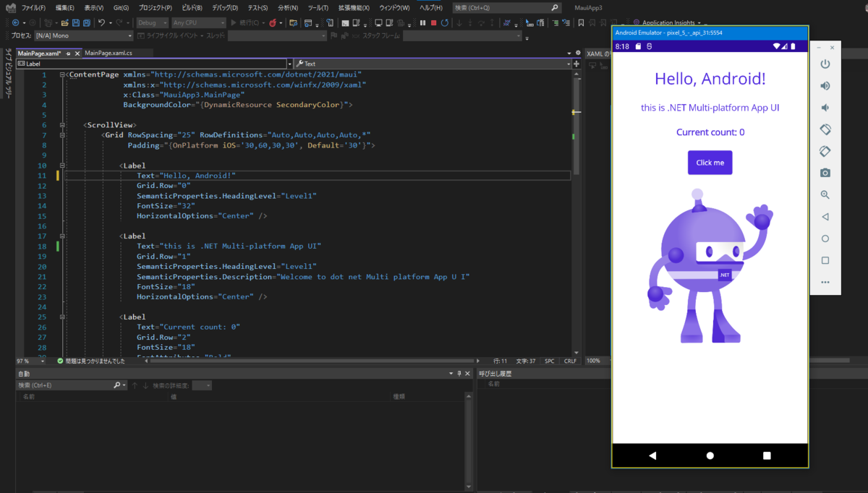Close the MainPage.xaml tab

77,53
